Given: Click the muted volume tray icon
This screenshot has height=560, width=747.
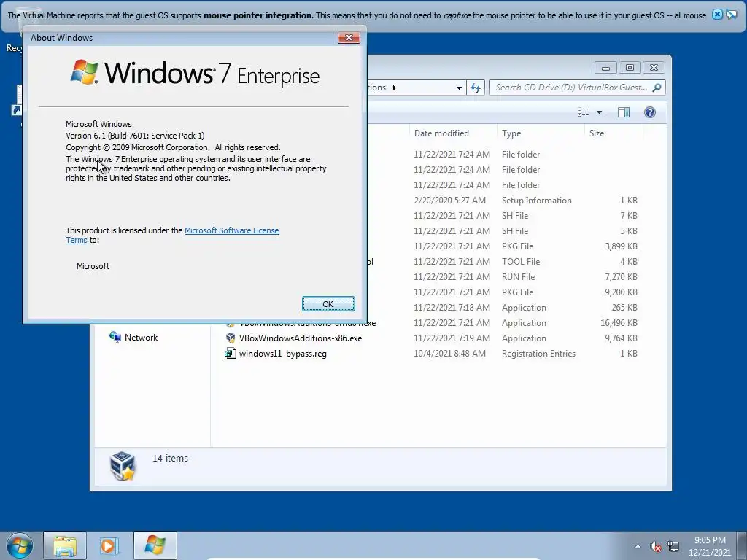Looking at the screenshot, I should 656,547.
